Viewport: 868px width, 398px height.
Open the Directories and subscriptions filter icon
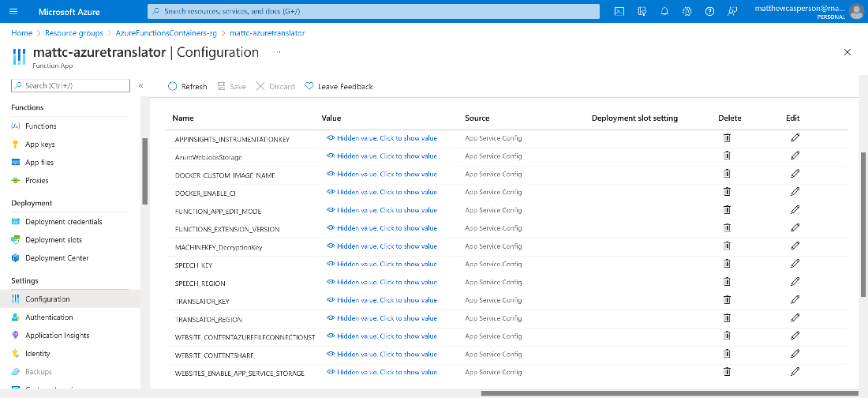tap(642, 11)
